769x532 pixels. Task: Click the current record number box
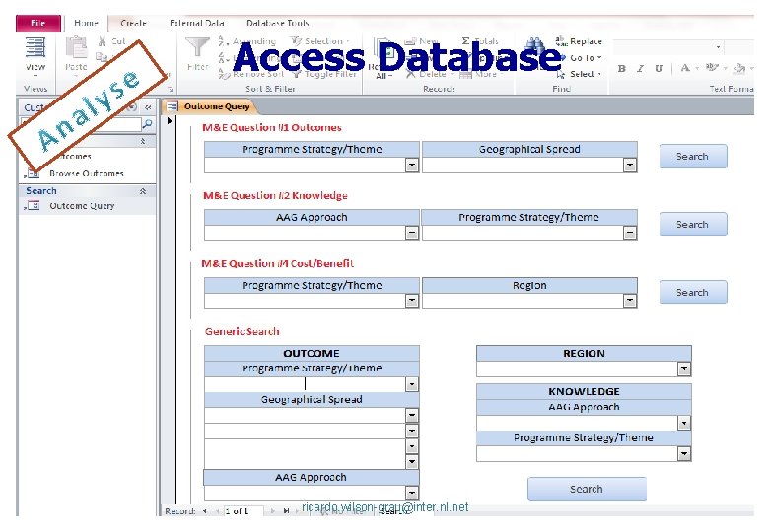point(244,511)
